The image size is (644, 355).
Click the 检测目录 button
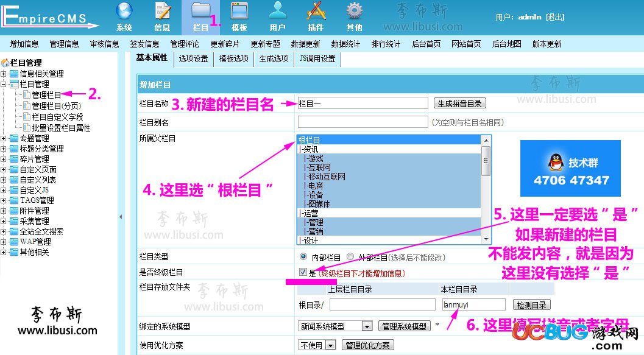531,305
